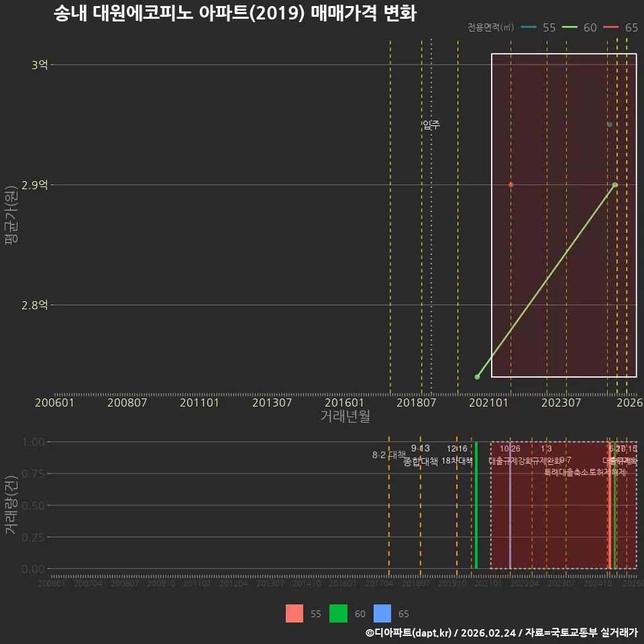Click the green 60㎡ end point at 2.9억
Image resolution: width=644 pixels, height=644 pixels.
click(615, 185)
